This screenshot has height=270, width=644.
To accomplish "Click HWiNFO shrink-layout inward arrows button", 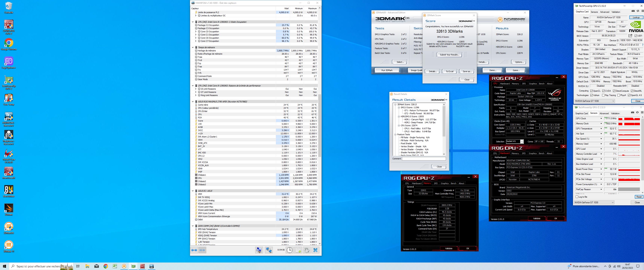I will click(203, 250).
